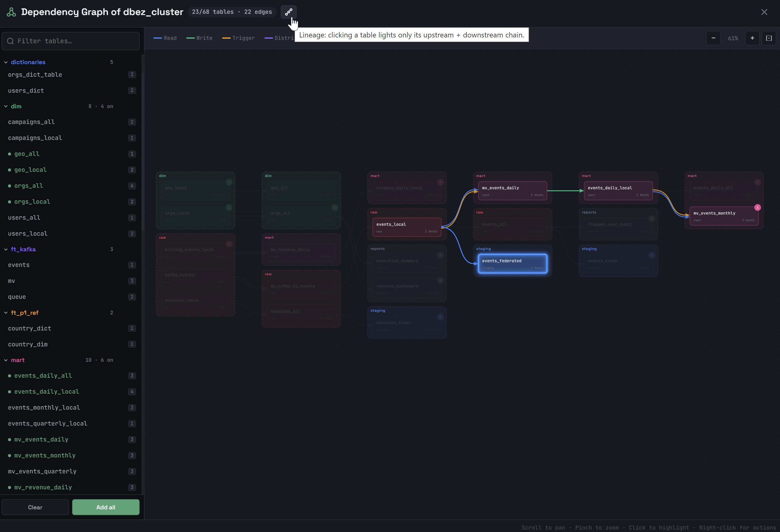
Task: Click the dimmed events_all graph node
Action: [x=512, y=227]
